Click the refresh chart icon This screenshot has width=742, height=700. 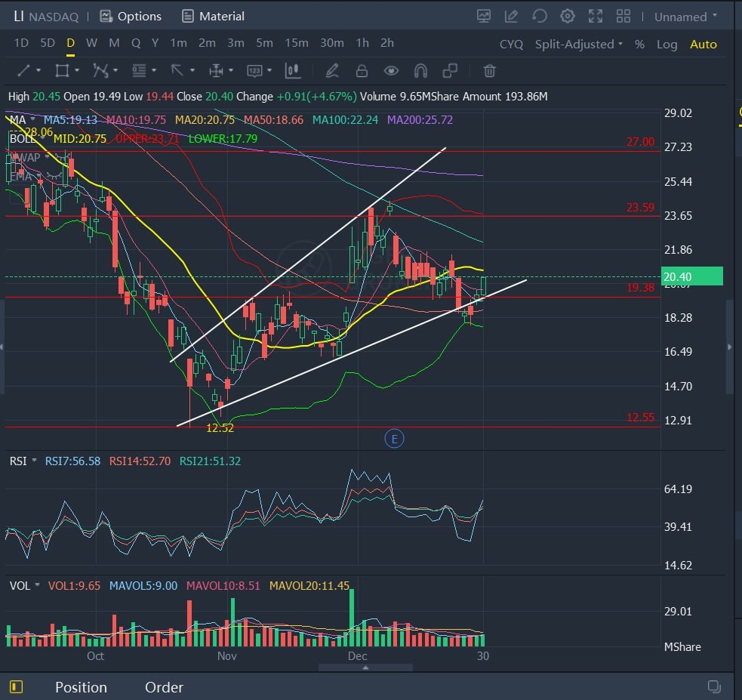(x=539, y=16)
